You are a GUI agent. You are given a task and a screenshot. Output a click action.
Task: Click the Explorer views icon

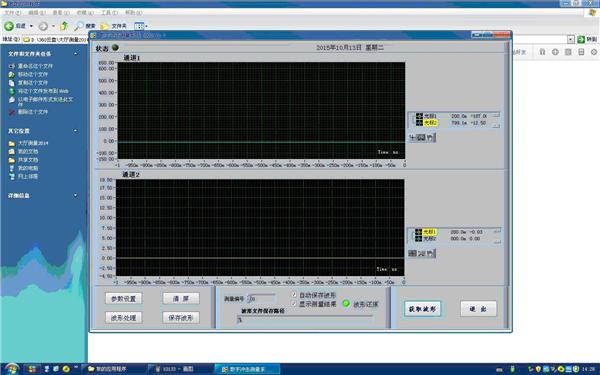click(139, 26)
